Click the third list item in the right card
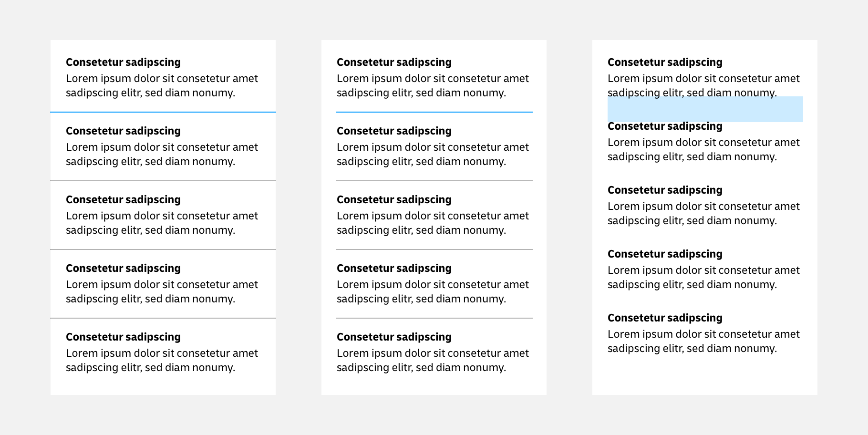Image resolution: width=868 pixels, height=435 pixels. pyautogui.click(x=703, y=206)
